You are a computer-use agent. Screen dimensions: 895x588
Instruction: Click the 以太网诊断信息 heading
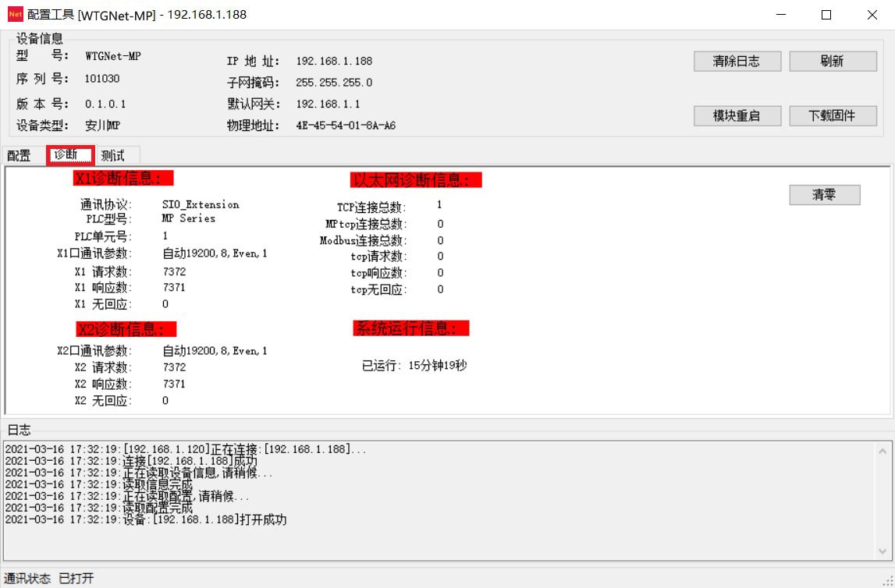coord(416,179)
